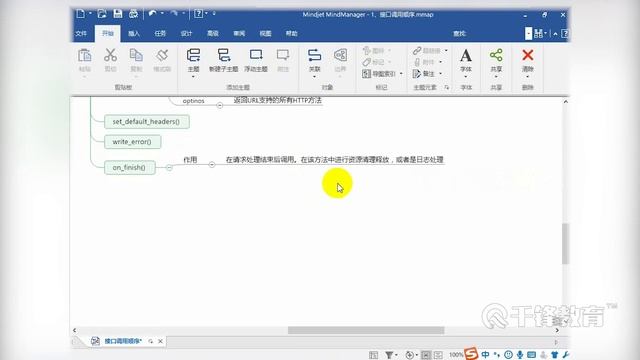Viewport: 640px width, 360px height.
Task: Open the 文件 File menu
Action: click(81, 33)
